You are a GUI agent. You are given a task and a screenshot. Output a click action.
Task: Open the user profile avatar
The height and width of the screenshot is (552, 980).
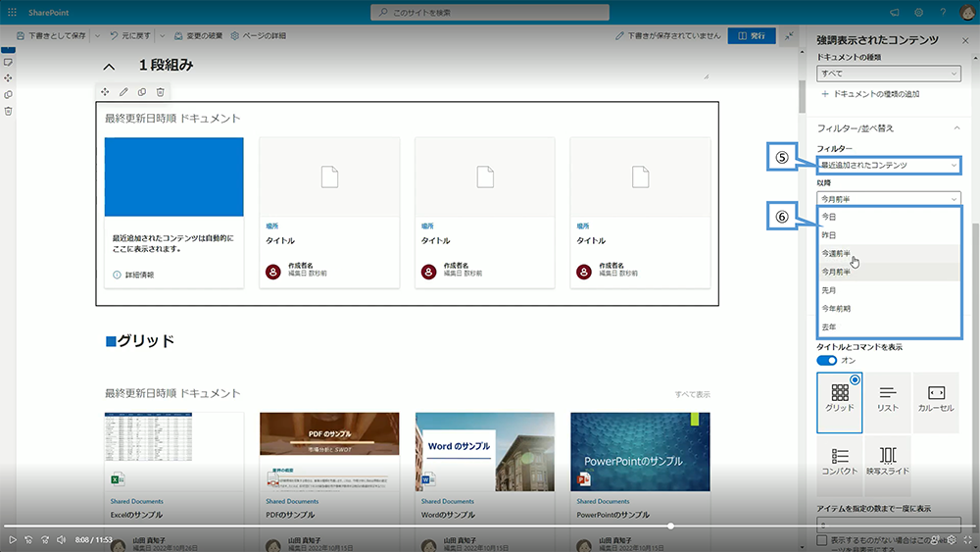coord(967,13)
